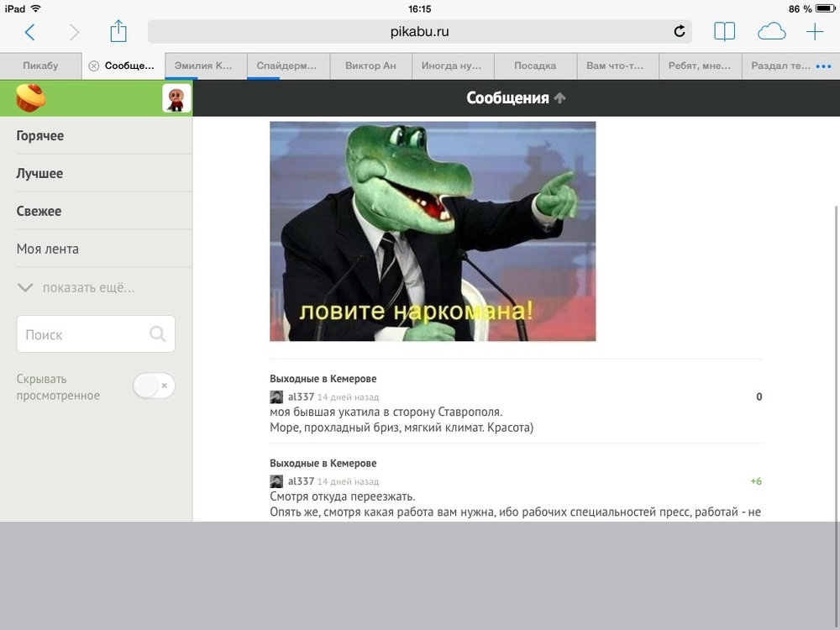The height and width of the screenshot is (630, 840).
Task: Click the Поиск search field
Action: [84, 334]
